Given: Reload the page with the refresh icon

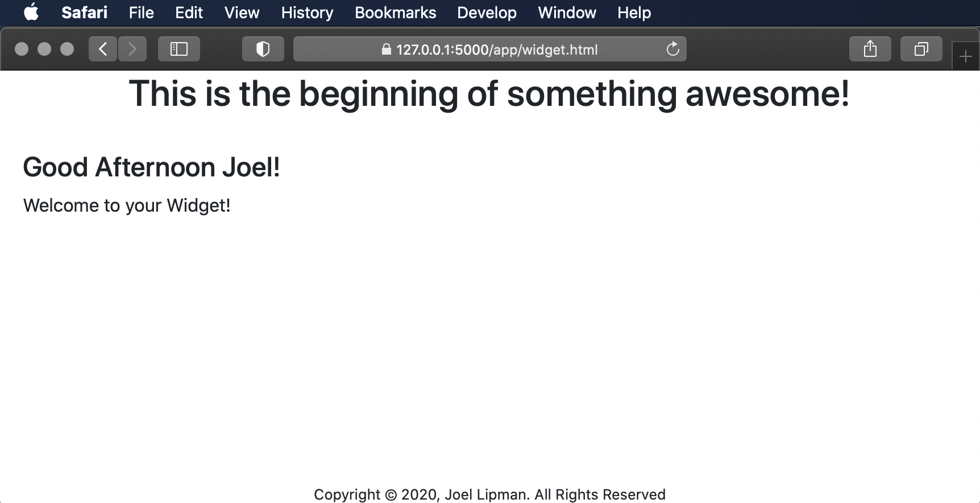Looking at the screenshot, I should 673,50.
